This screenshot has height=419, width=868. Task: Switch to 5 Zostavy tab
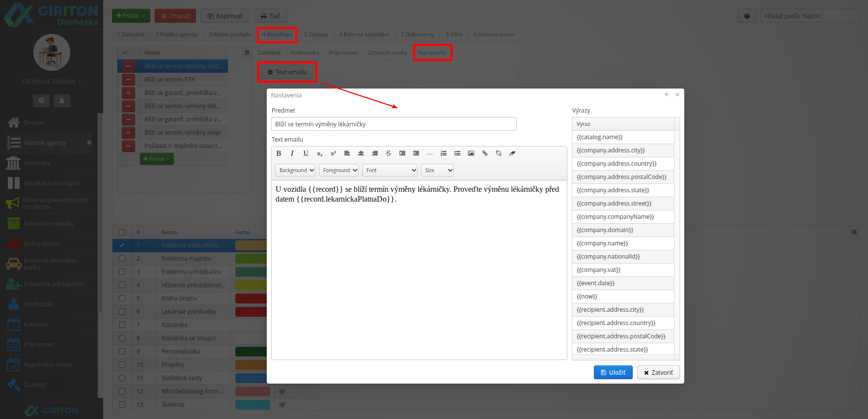click(x=316, y=34)
